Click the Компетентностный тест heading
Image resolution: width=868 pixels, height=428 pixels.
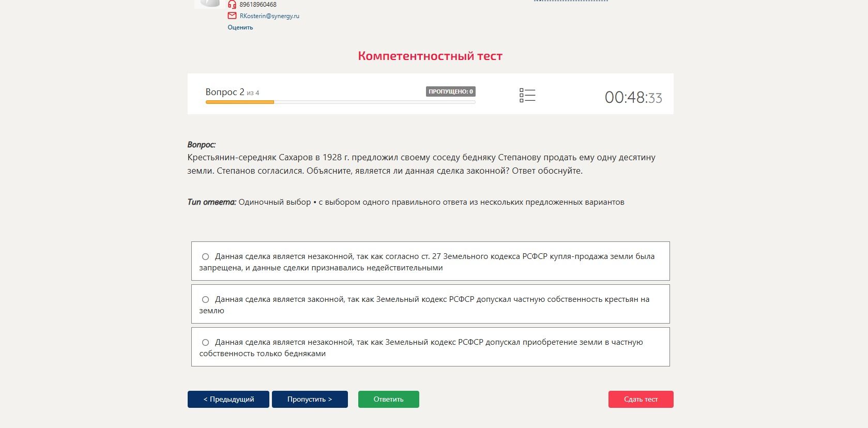(430, 56)
